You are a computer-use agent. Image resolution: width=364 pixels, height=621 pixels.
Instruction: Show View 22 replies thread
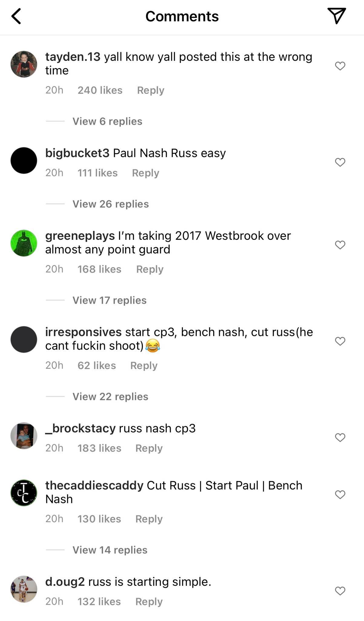click(110, 397)
